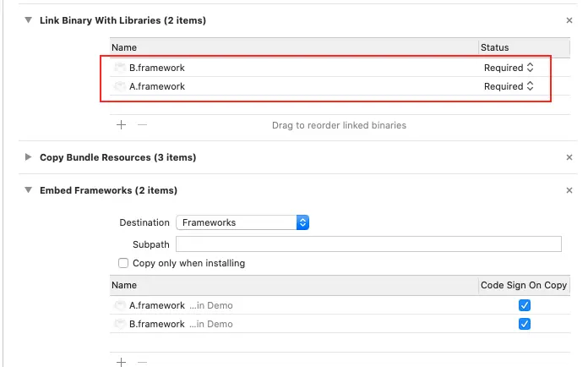Screen dimensions: 588x367
Task: Add a library with the plus button under Link Binary
Action: click(x=121, y=124)
